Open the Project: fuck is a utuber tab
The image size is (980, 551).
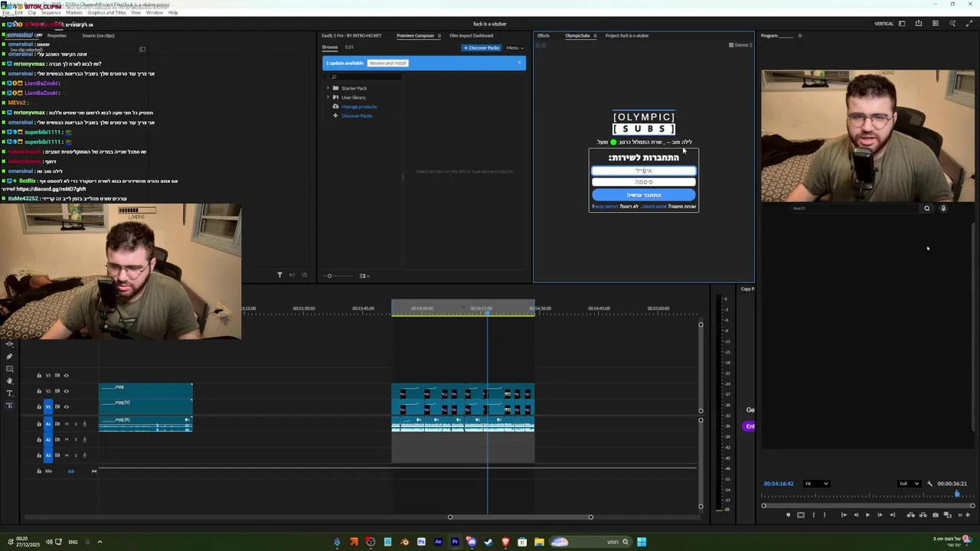pos(627,35)
